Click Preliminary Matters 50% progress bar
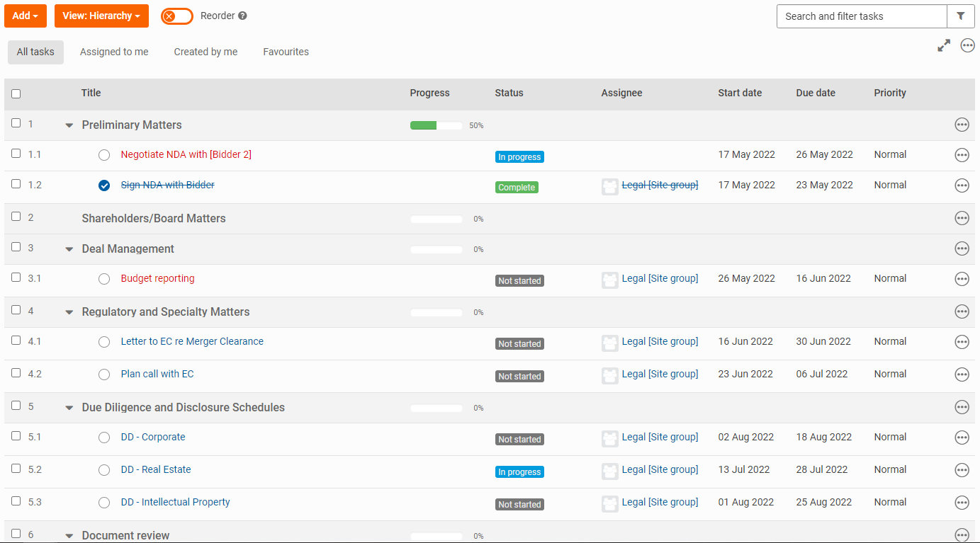This screenshot has height=543, width=980. (x=437, y=125)
